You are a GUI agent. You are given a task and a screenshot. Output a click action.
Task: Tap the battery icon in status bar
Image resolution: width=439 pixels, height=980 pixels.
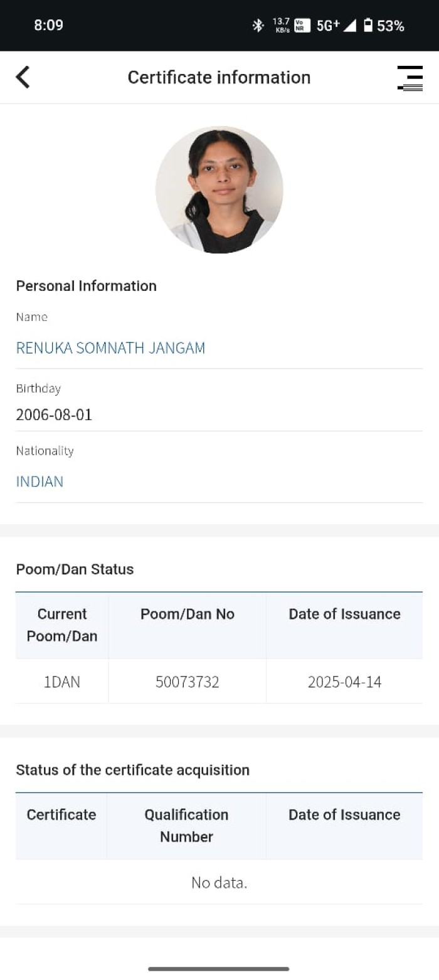tap(368, 25)
